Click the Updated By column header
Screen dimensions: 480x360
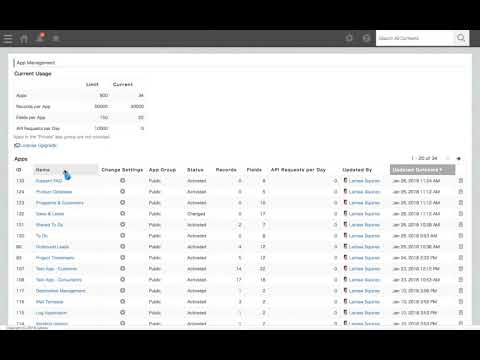coord(357,170)
